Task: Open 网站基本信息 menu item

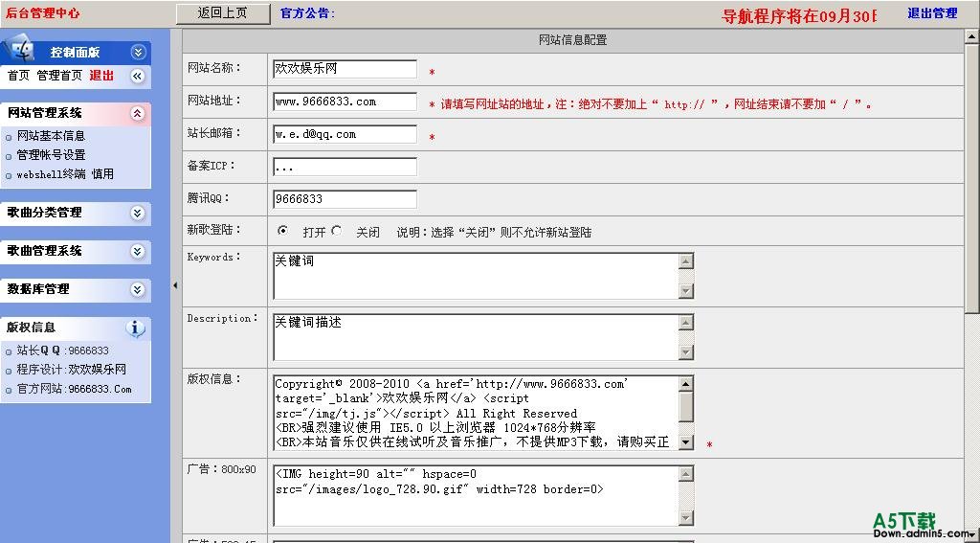Action: (x=52, y=136)
